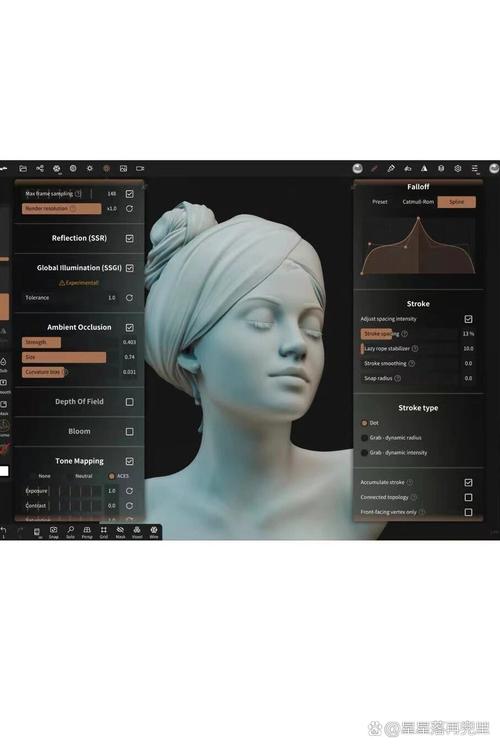500x747 pixels.
Task: Open the Scene hierarchy share-node icon
Action: point(40,168)
